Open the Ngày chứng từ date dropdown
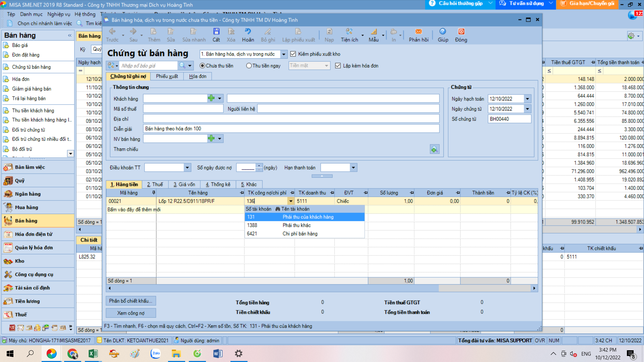Viewport: 644px width, 362px height. (528, 109)
